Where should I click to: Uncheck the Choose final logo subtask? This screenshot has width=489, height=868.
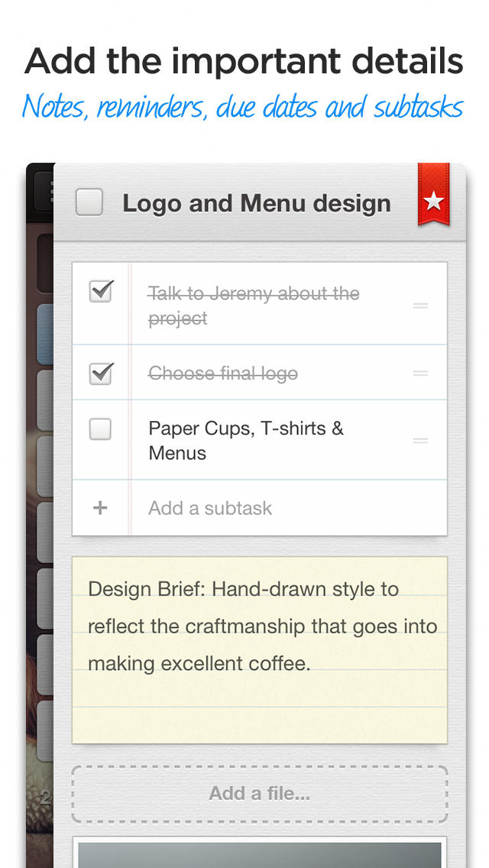[101, 373]
